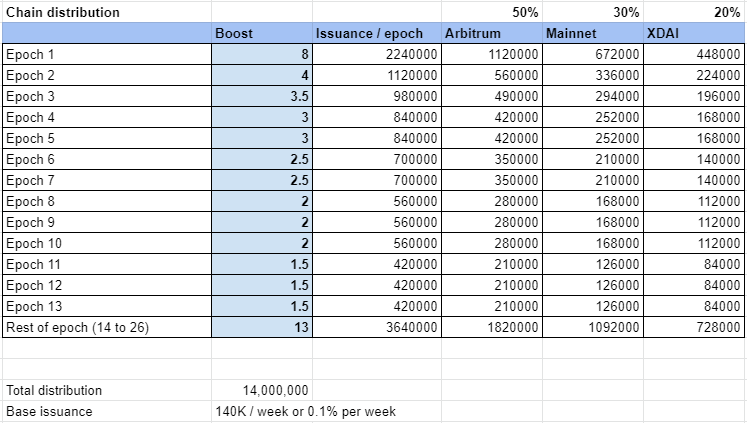Select the 'Epoch 10' row label

coord(107,243)
